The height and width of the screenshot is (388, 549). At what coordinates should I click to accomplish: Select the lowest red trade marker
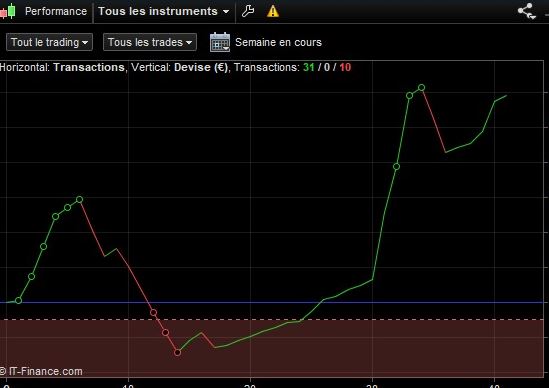pyautogui.click(x=178, y=352)
